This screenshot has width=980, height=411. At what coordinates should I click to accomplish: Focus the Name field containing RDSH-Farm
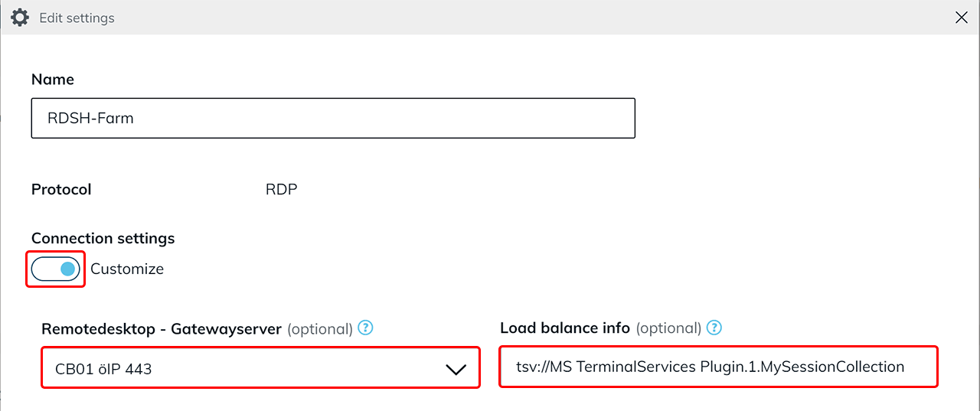333,118
